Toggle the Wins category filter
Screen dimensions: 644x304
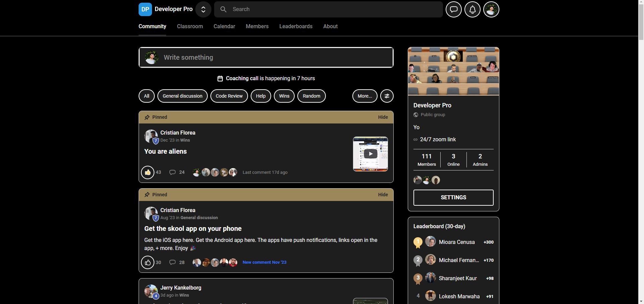tap(284, 96)
